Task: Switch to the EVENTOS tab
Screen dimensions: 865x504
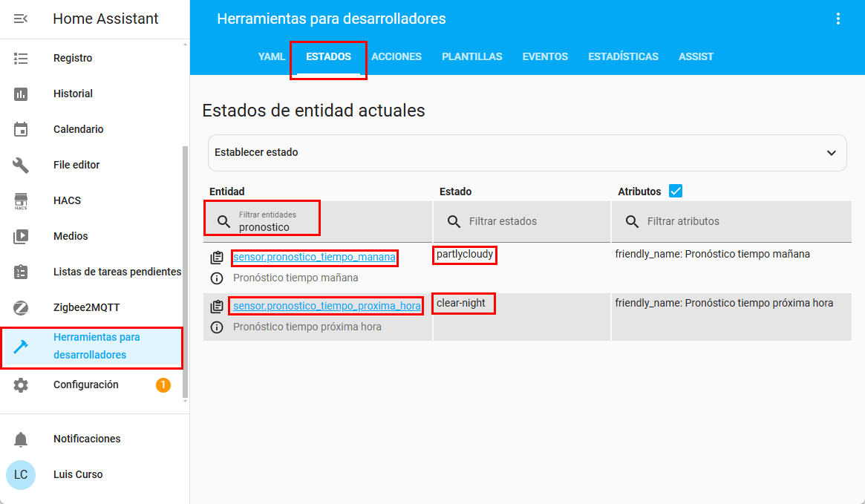Action: click(545, 57)
